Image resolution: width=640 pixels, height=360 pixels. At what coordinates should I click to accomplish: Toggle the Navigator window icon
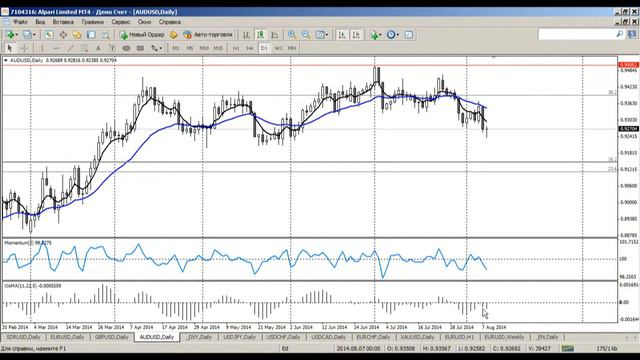77,35
